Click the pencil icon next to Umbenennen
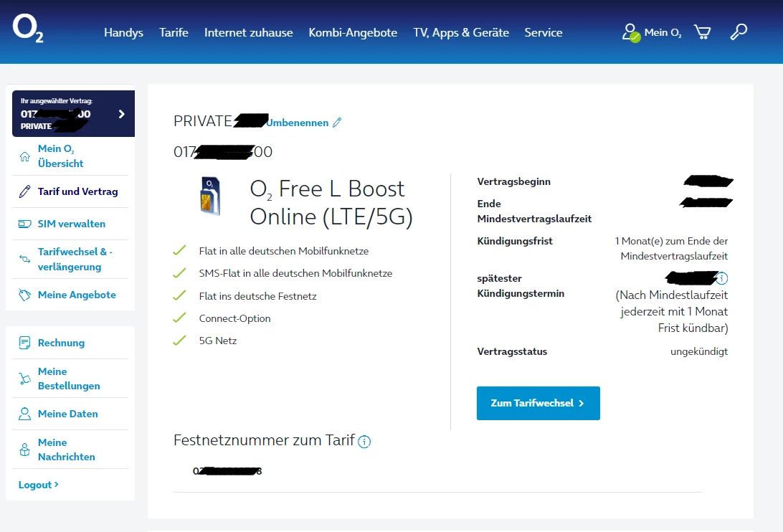The width and height of the screenshot is (783, 532). click(337, 123)
